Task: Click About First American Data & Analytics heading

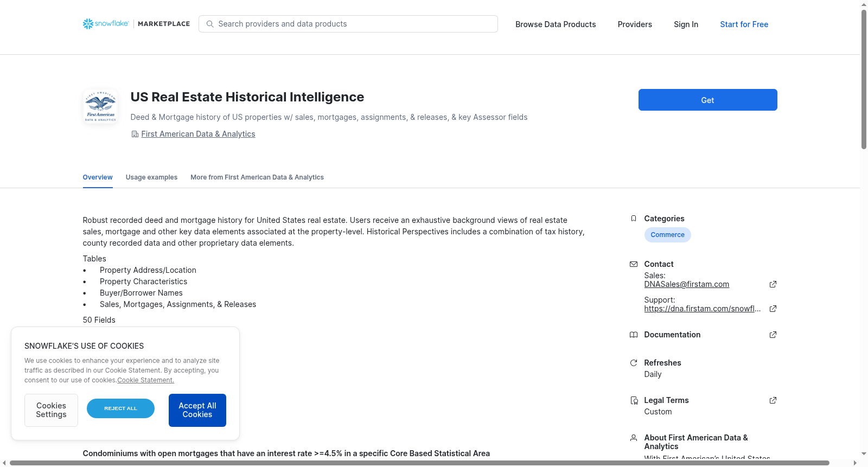Action: (x=696, y=442)
